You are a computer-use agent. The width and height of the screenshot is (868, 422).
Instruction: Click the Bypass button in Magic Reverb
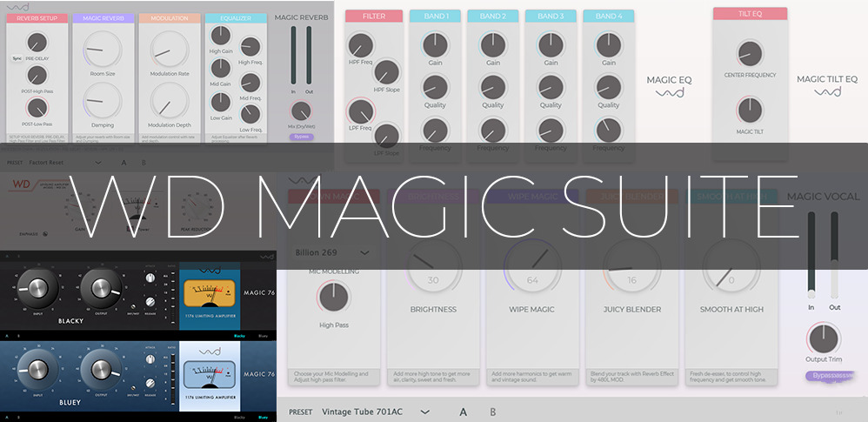click(301, 137)
